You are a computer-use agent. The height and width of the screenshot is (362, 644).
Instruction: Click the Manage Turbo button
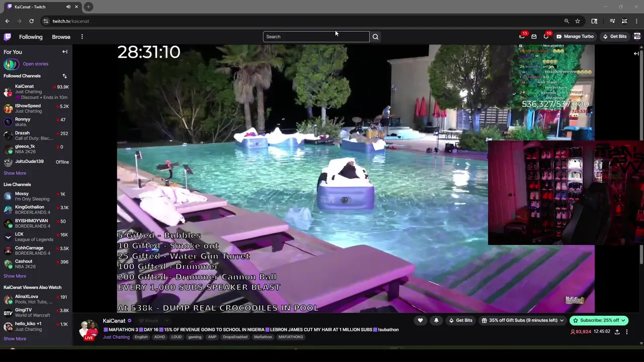tap(575, 37)
